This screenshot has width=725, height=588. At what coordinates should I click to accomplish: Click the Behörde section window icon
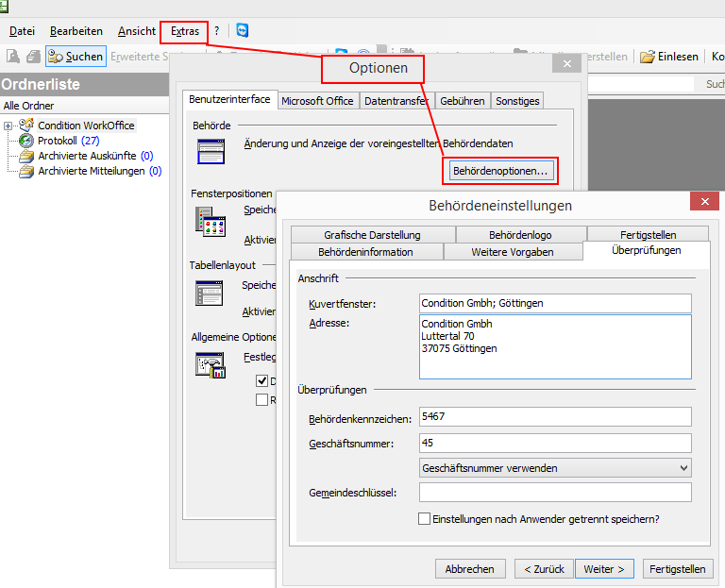tap(210, 151)
